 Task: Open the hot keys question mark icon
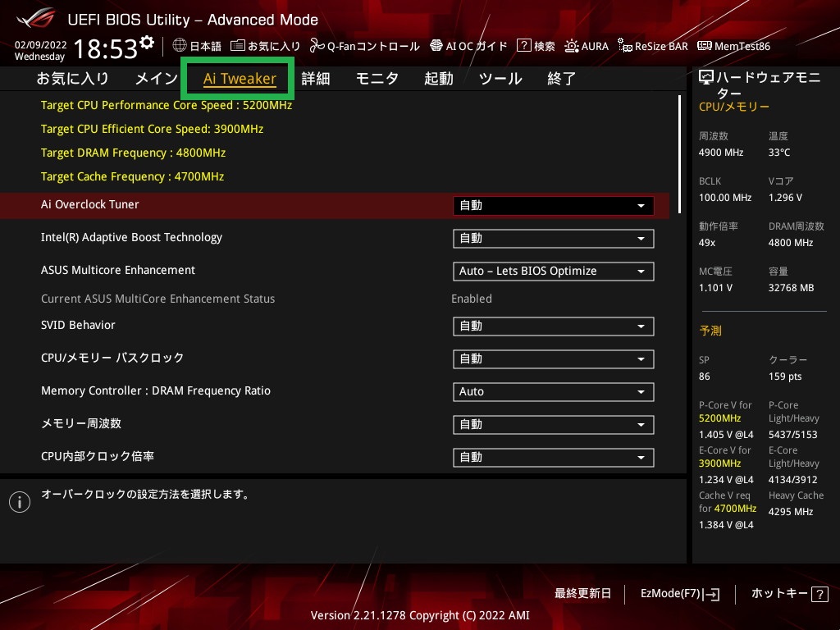coord(819,594)
